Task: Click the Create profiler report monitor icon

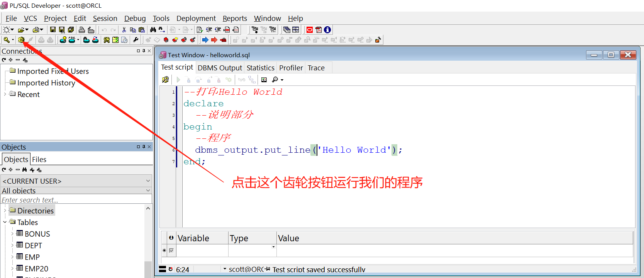Action: click(264, 80)
